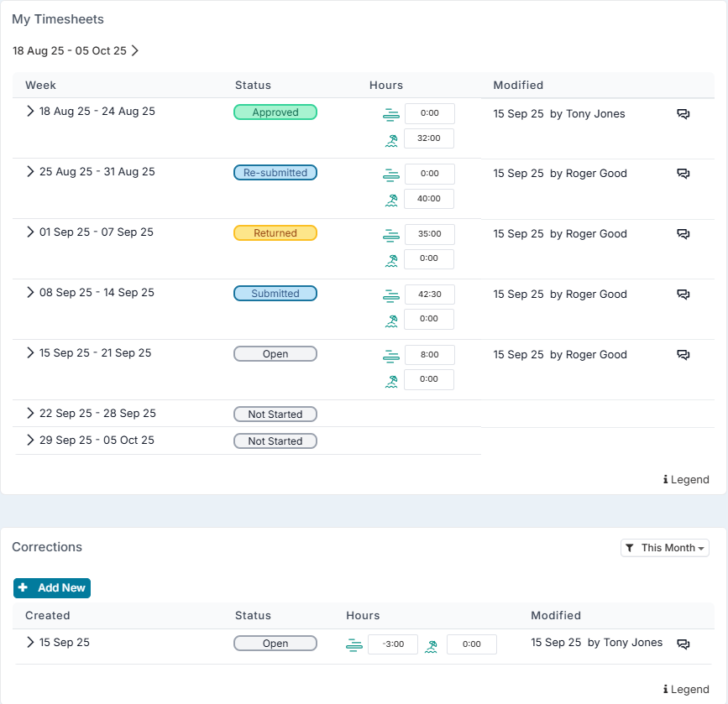Expand the 22 Sep 25 - 28 Sep 25 row
The image size is (728, 704).
click(30, 414)
